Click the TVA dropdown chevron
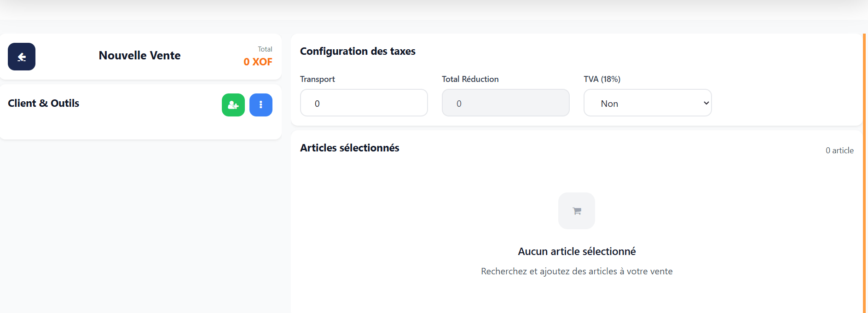868x313 pixels. (x=706, y=103)
